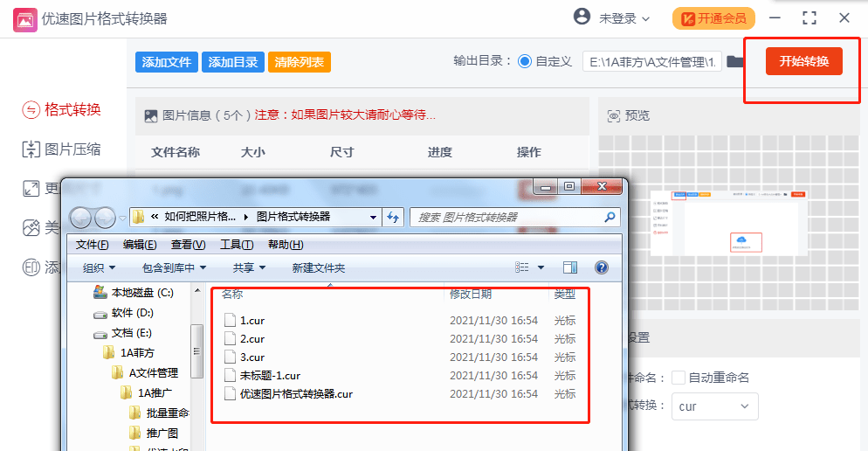The width and height of the screenshot is (868, 451).
Task: Select file 优速图片格式转换器.cur
Action: pos(288,394)
